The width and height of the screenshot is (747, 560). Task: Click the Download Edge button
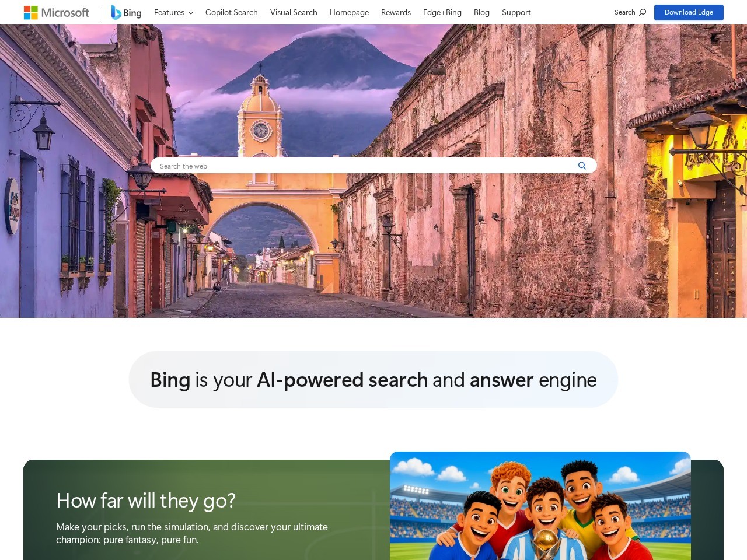pos(689,12)
